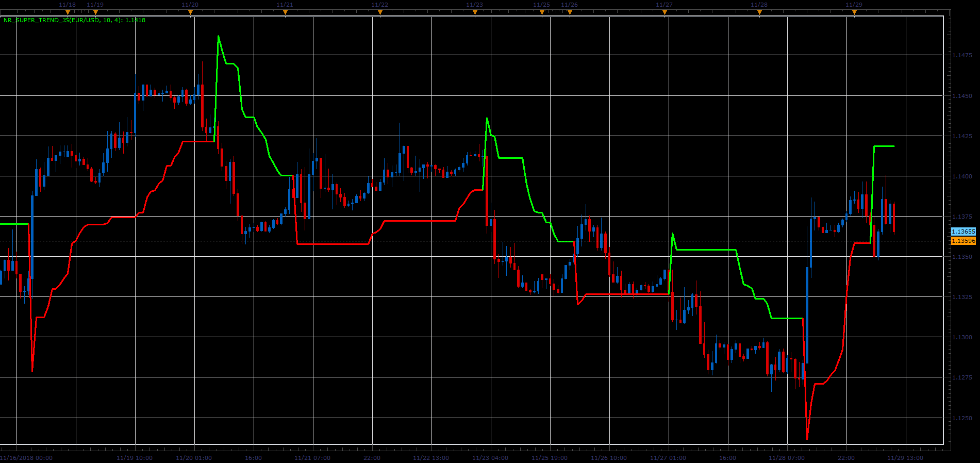The width and height of the screenshot is (980, 463).
Task: Click the 1.1425 price axis label
Action: pos(962,136)
